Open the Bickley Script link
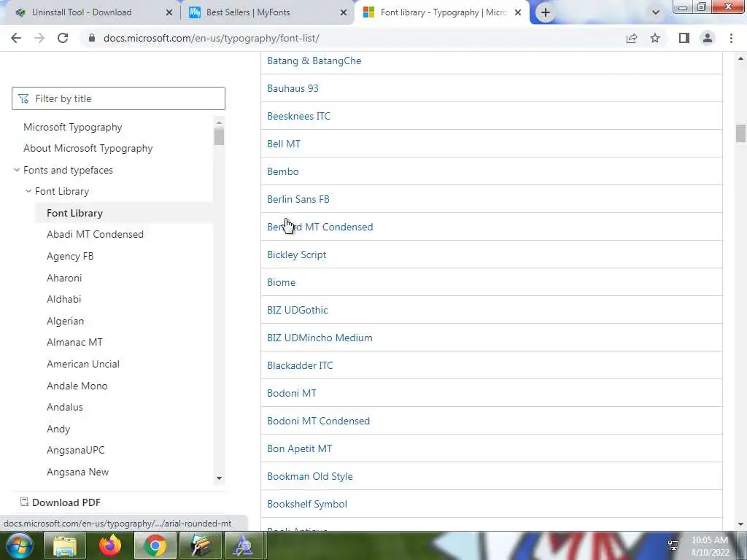The image size is (747, 560). pyautogui.click(x=296, y=254)
